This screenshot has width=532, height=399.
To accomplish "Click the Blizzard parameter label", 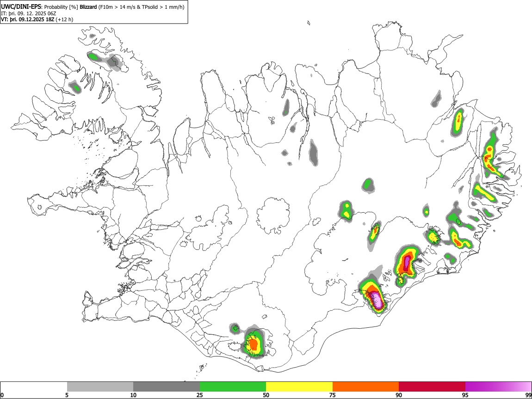I will coord(88,7).
